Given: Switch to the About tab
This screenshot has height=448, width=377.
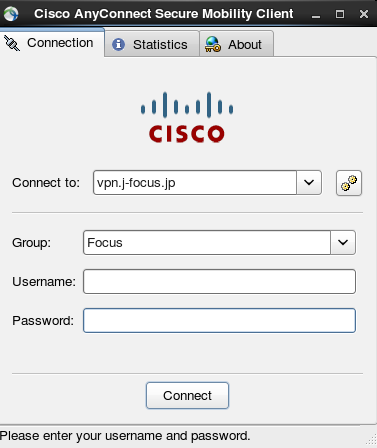Looking at the screenshot, I should click(x=236, y=44).
